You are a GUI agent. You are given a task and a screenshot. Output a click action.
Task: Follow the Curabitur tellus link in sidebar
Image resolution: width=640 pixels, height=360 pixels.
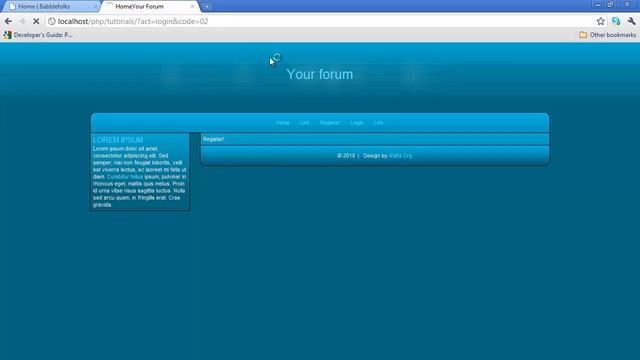coord(125,177)
